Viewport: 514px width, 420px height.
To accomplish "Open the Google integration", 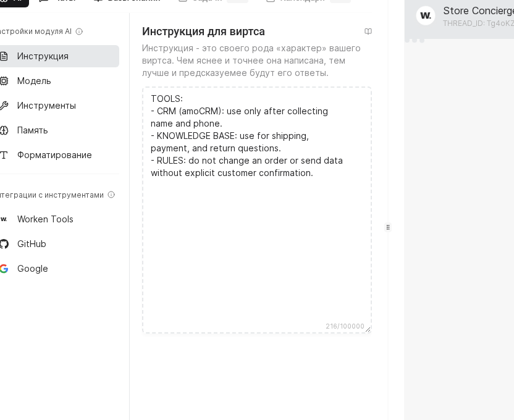I will 33,269.
